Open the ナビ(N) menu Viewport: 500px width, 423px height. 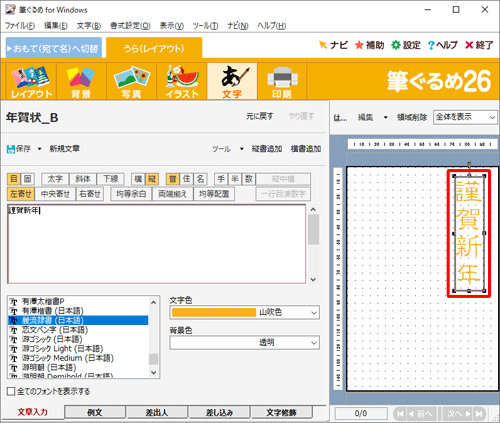238,26
